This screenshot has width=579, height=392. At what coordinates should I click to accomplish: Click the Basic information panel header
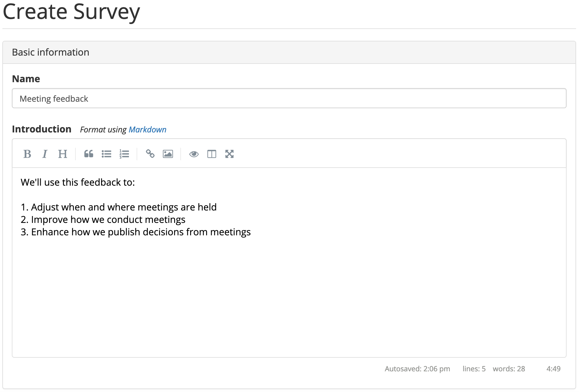[x=289, y=52]
